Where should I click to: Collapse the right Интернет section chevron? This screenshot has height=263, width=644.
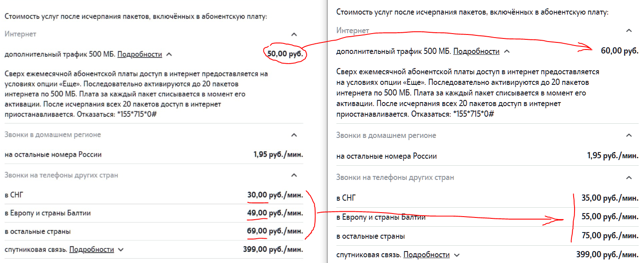click(x=629, y=30)
